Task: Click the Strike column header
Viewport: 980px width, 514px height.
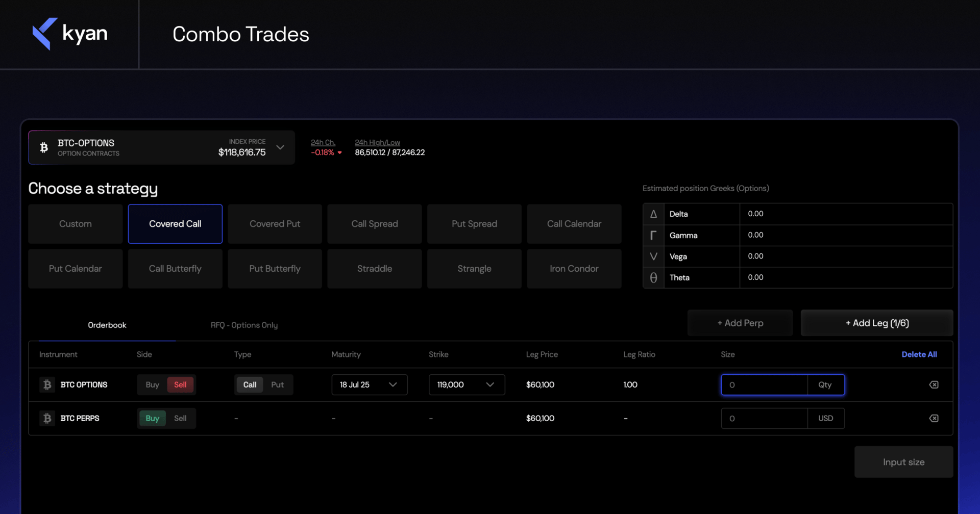Action: 438,354
